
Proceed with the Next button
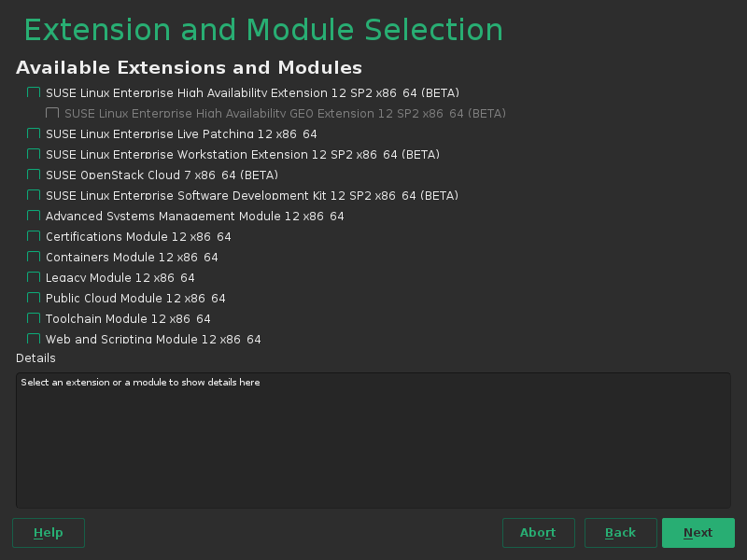pyautogui.click(x=698, y=533)
